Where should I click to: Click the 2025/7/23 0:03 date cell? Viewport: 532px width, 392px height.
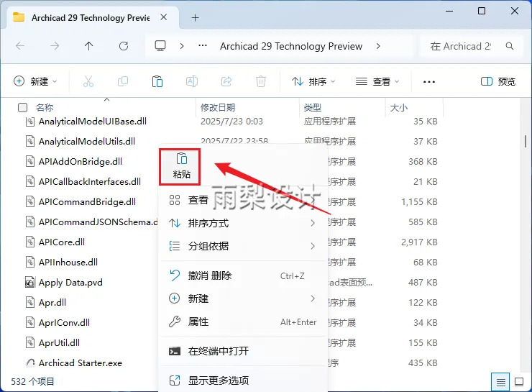point(231,121)
